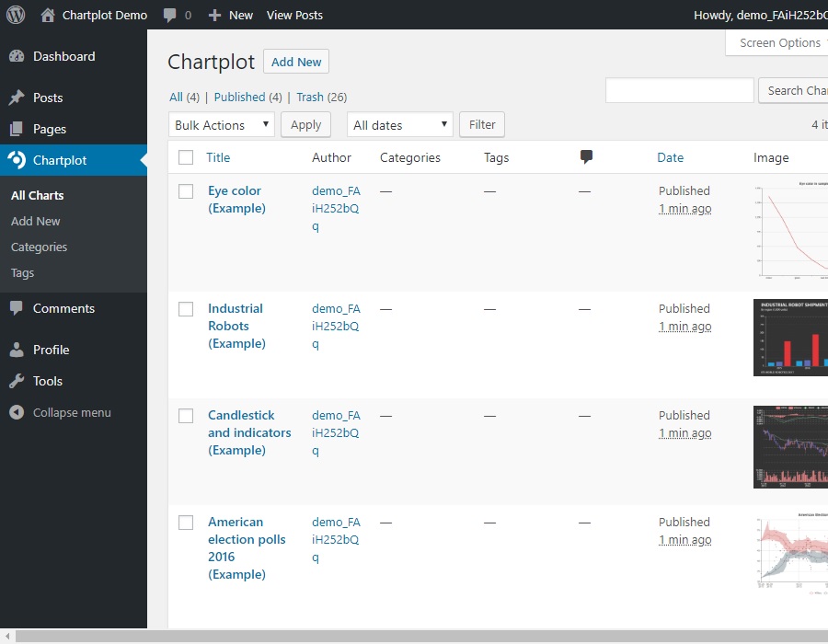Click the Dashboard gauge icon in sidebar
828x644 pixels.
pyautogui.click(x=17, y=56)
